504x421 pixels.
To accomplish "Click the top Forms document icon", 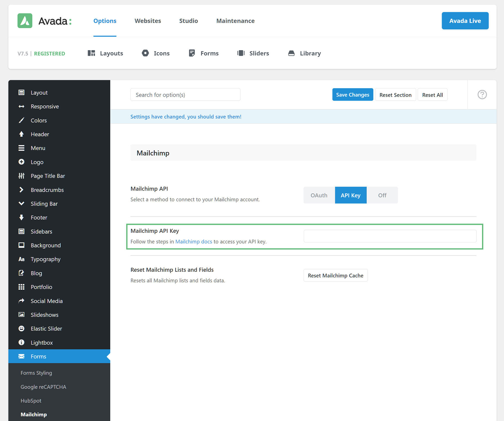I will pyautogui.click(x=192, y=53).
